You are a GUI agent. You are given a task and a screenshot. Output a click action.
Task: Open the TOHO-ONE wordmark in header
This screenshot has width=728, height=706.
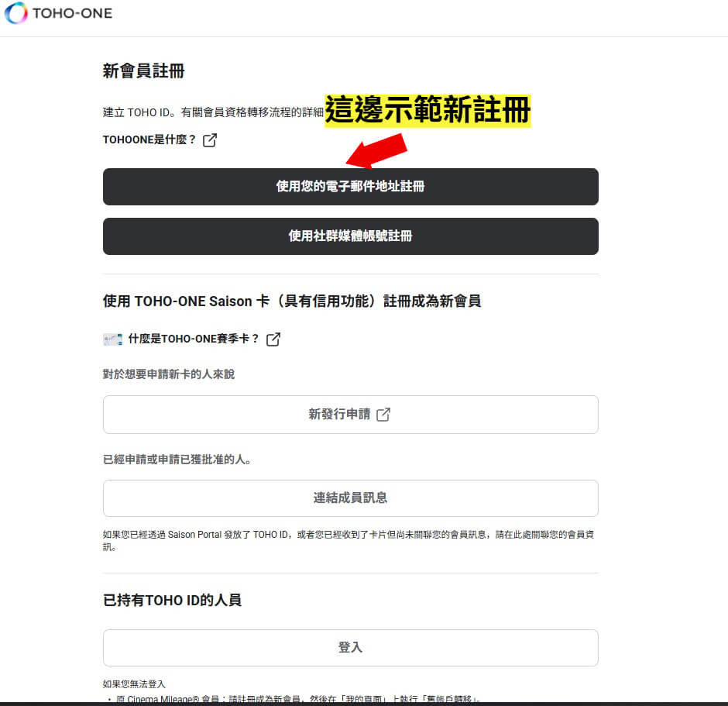click(x=73, y=13)
